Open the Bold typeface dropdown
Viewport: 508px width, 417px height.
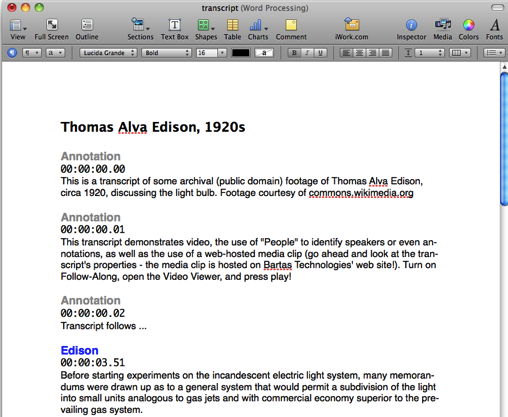pos(166,53)
